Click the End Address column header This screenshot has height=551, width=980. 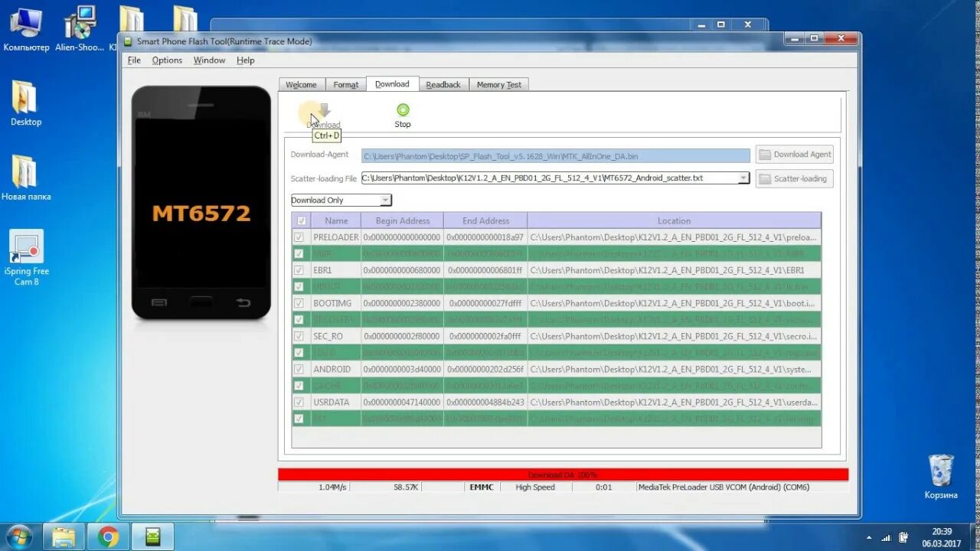pos(485,220)
